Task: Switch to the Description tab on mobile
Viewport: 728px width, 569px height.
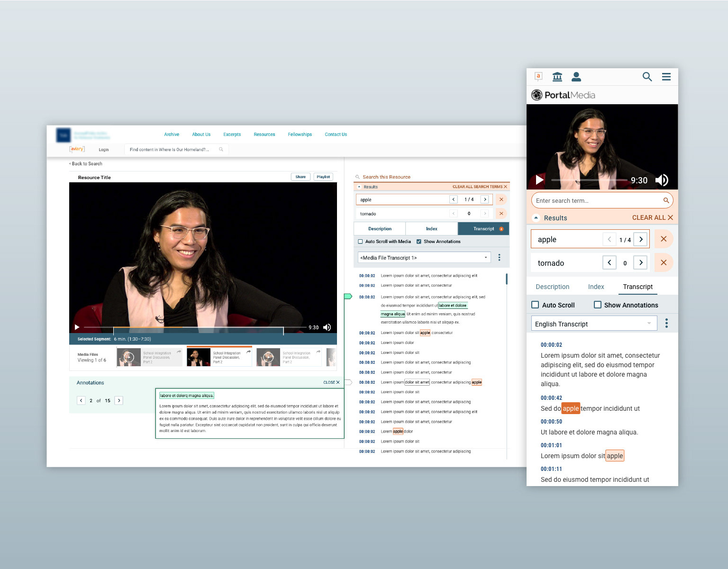Action: click(553, 287)
